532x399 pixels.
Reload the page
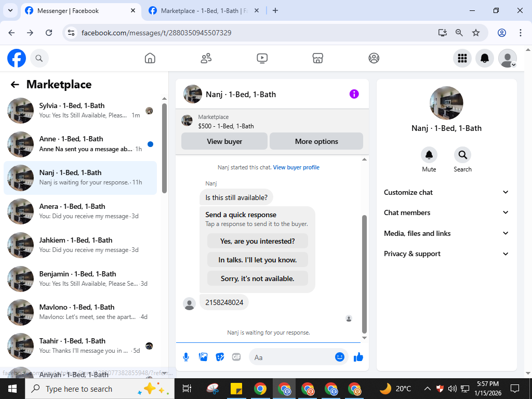tap(49, 33)
